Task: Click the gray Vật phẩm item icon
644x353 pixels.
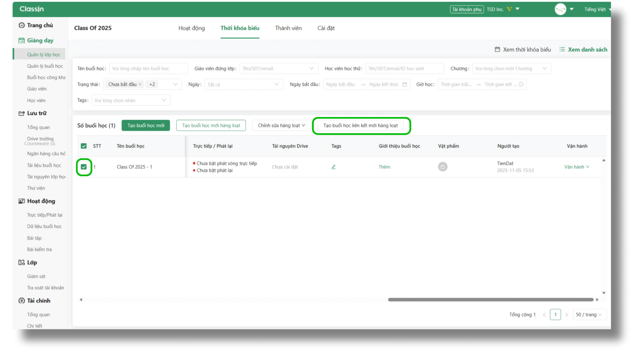Action: pyautogui.click(x=442, y=167)
